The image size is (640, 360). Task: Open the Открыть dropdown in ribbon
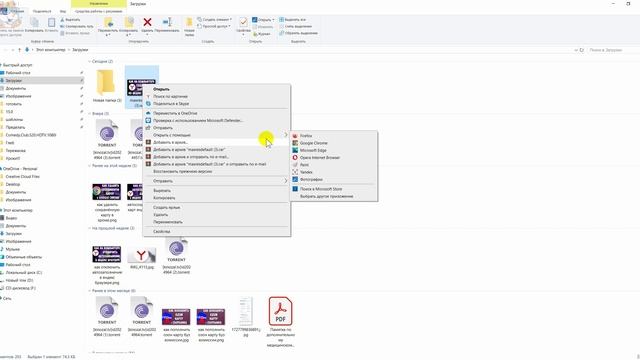point(263,20)
